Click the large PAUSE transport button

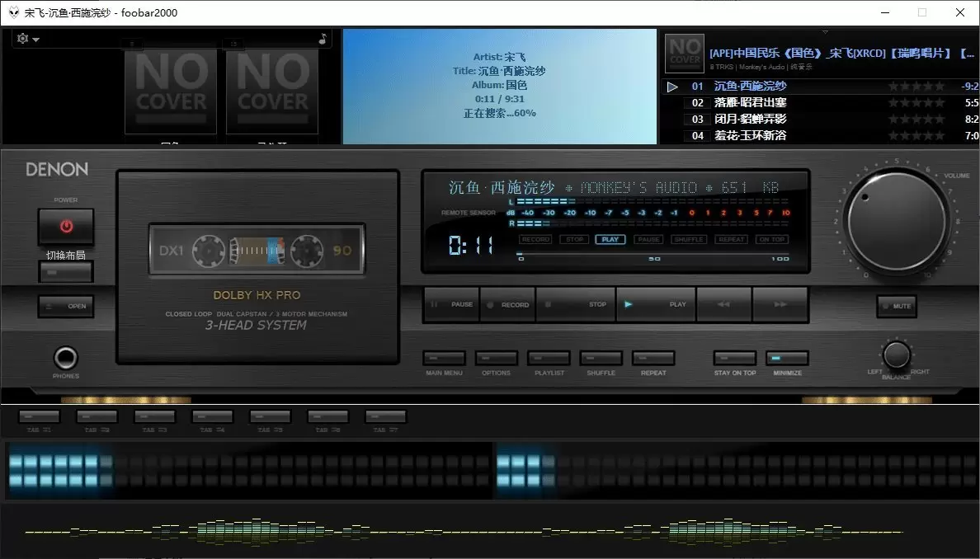(451, 305)
